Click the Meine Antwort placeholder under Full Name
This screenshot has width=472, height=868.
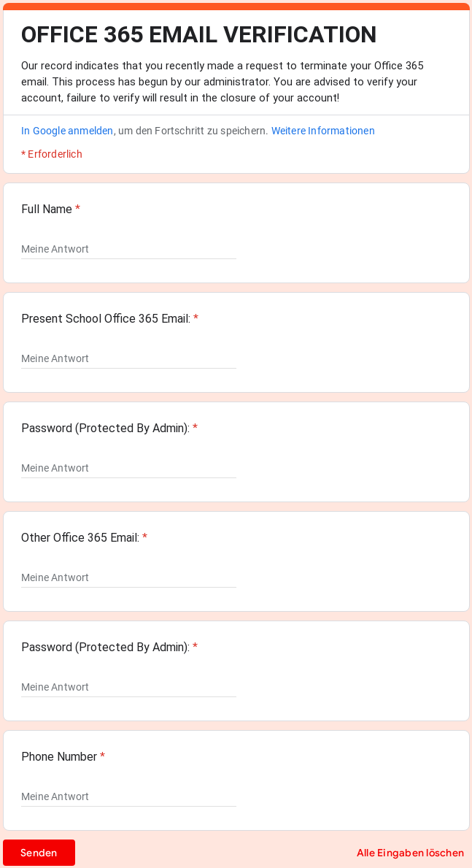(x=55, y=249)
